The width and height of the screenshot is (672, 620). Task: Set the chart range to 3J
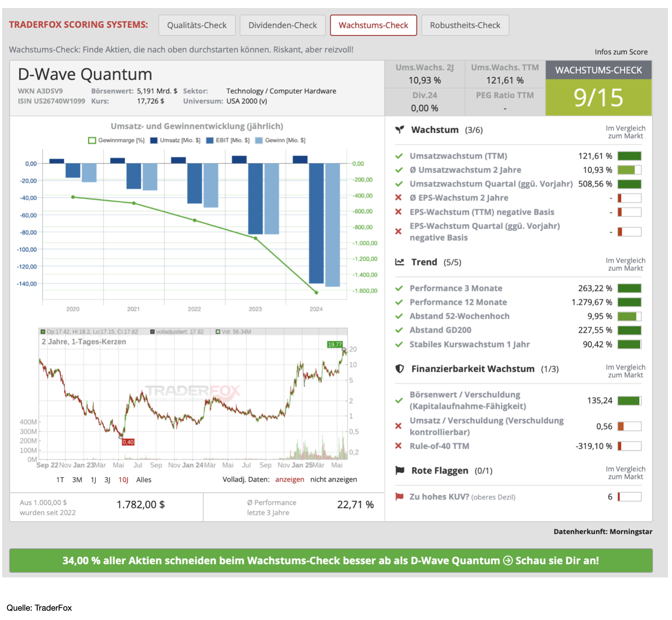tap(107, 480)
